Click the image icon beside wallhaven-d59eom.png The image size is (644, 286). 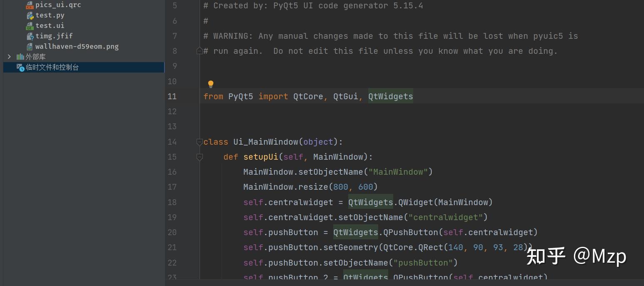coord(30,47)
